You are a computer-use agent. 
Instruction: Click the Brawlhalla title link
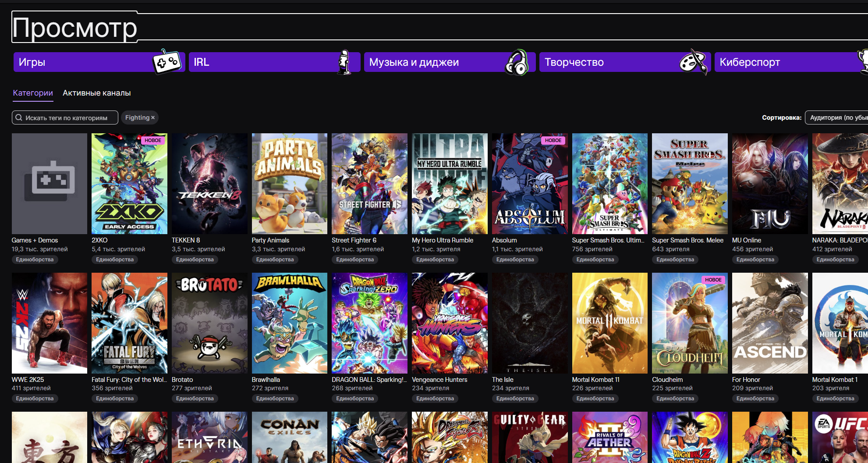(x=266, y=380)
